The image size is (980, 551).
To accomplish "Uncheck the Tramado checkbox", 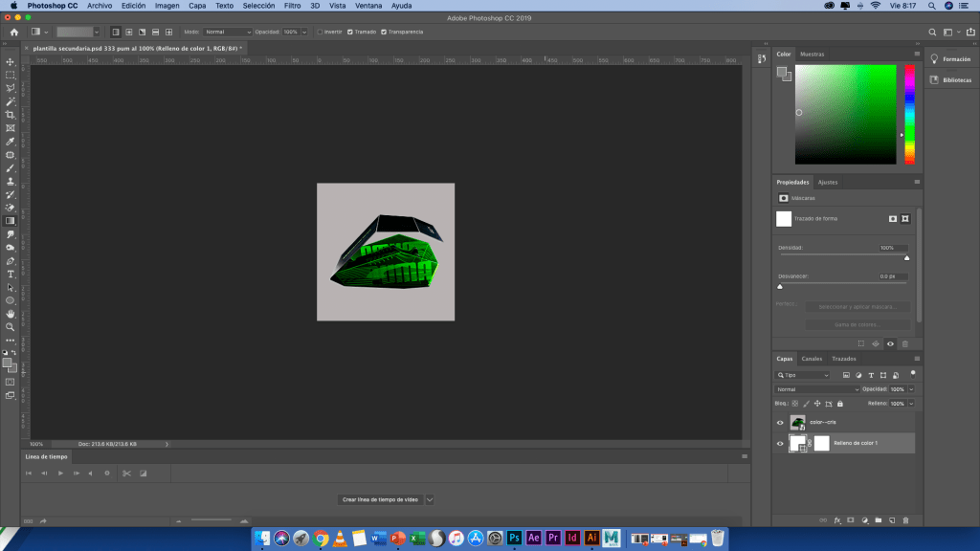I will coord(351,32).
